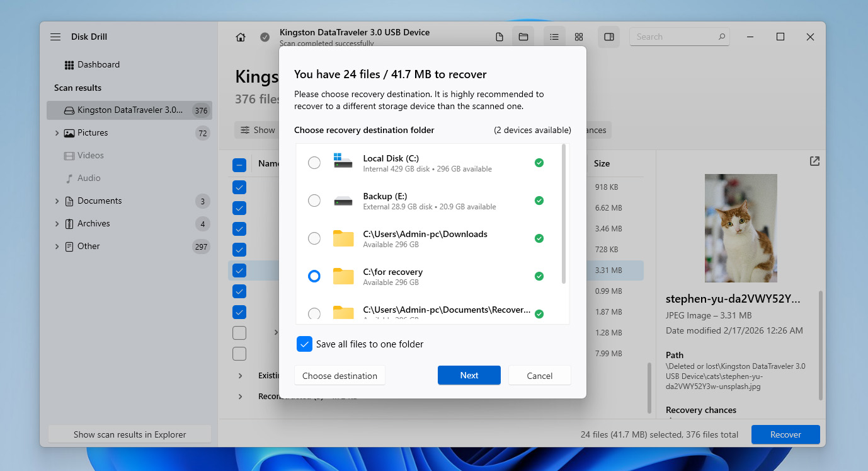868x471 pixels.
Task: Select grid view layout icon
Action: coord(579,37)
